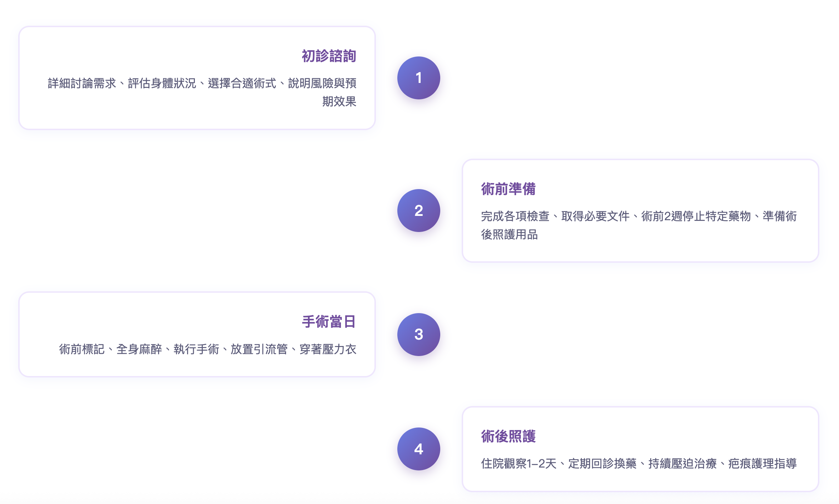Select the 手術當日 card title

[329, 322]
